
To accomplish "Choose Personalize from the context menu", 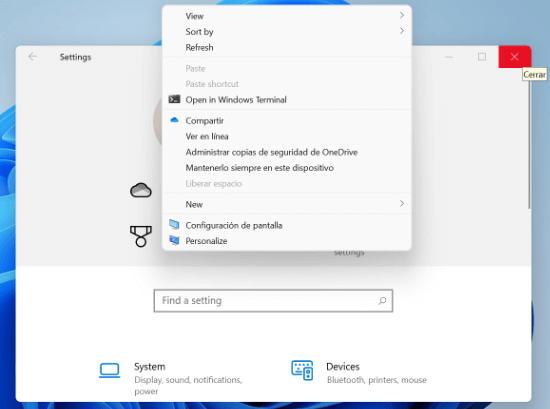I will coord(287,241).
